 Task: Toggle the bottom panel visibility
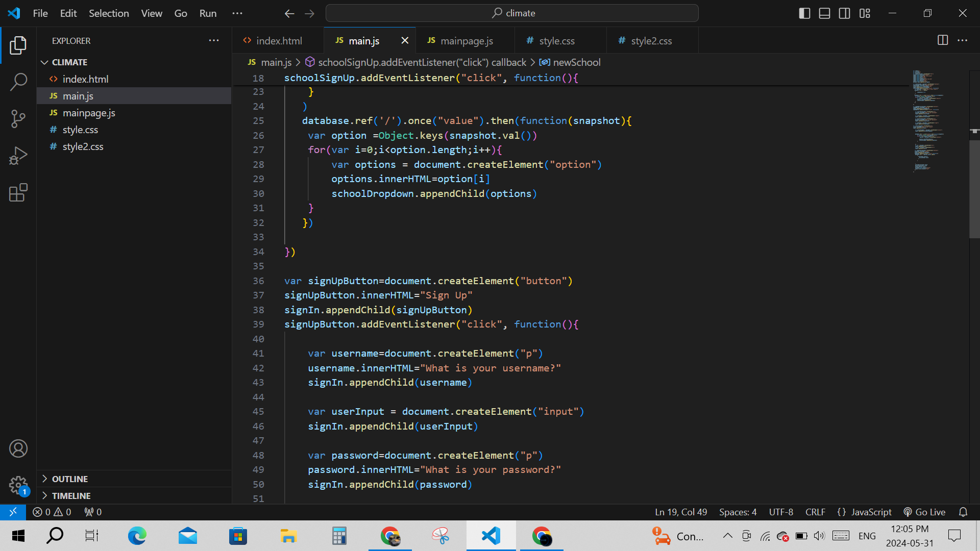coord(824,13)
